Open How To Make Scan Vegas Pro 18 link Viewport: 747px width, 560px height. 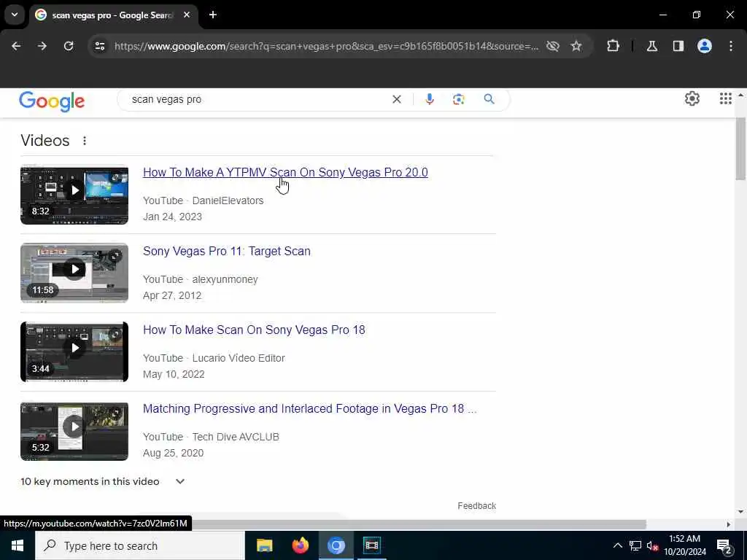tap(254, 330)
